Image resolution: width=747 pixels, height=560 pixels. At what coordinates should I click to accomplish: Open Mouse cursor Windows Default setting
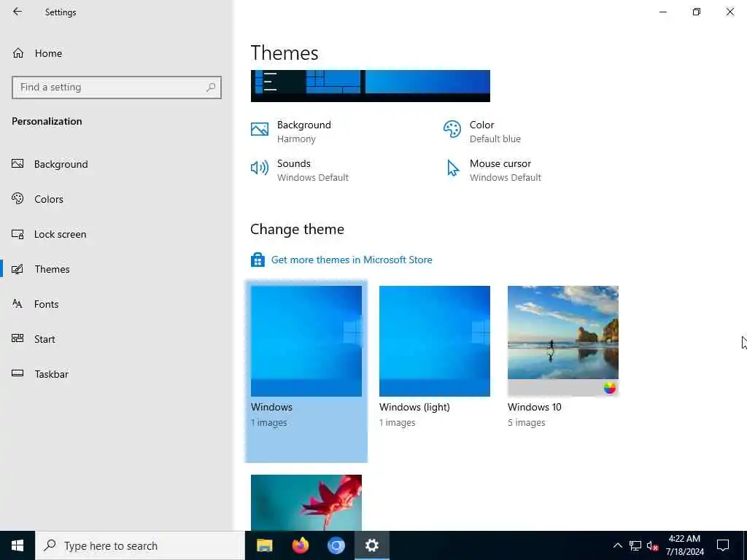tap(494, 170)
